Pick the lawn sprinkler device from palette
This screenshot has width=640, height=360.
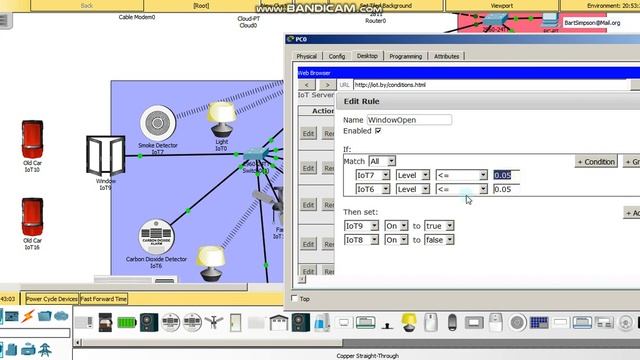387,325
